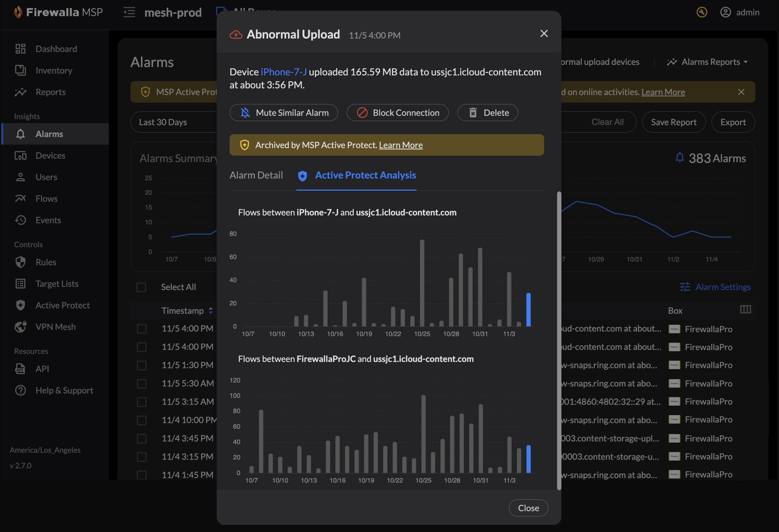
Task: Click the admin user avatar icon
Action: pyautogui.click(x=725, y=12)
